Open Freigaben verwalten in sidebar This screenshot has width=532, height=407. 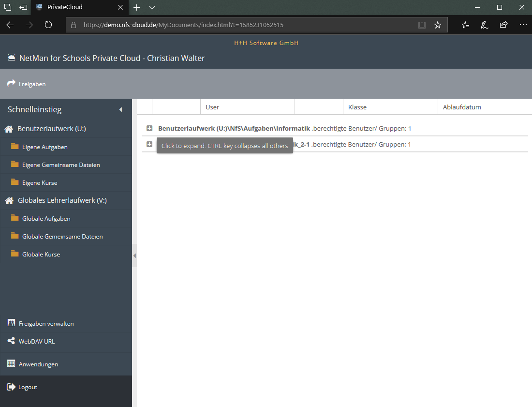click(46, 323)
